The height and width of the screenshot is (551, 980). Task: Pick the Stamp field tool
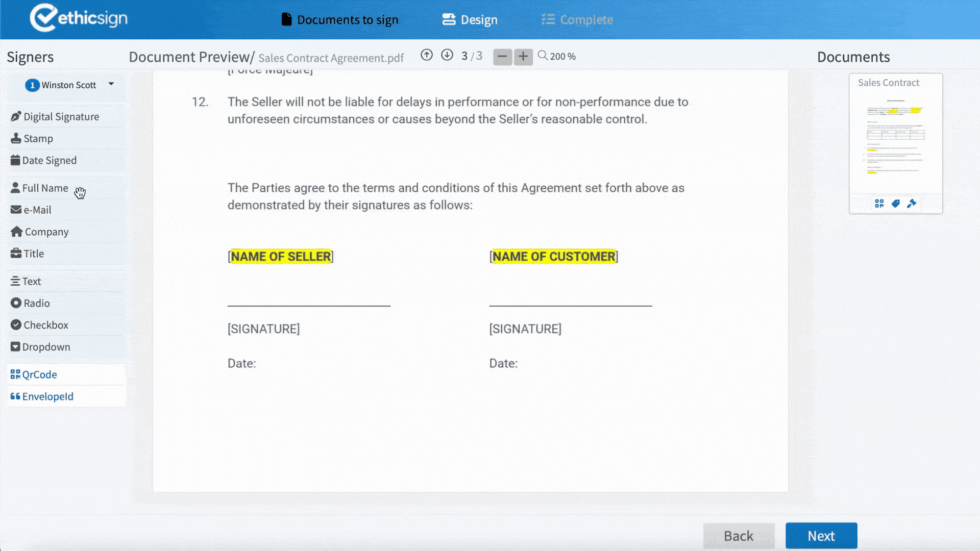tap(32, 139)
